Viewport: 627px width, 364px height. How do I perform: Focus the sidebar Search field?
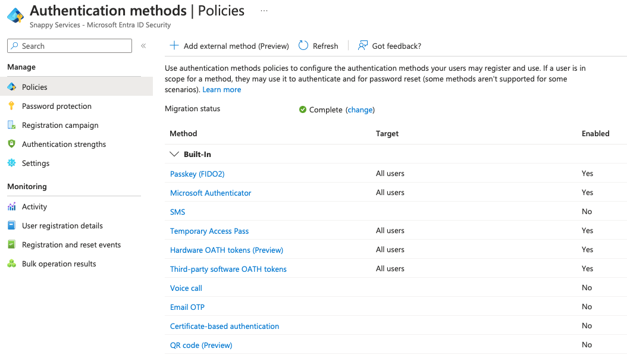coord(70,46)
